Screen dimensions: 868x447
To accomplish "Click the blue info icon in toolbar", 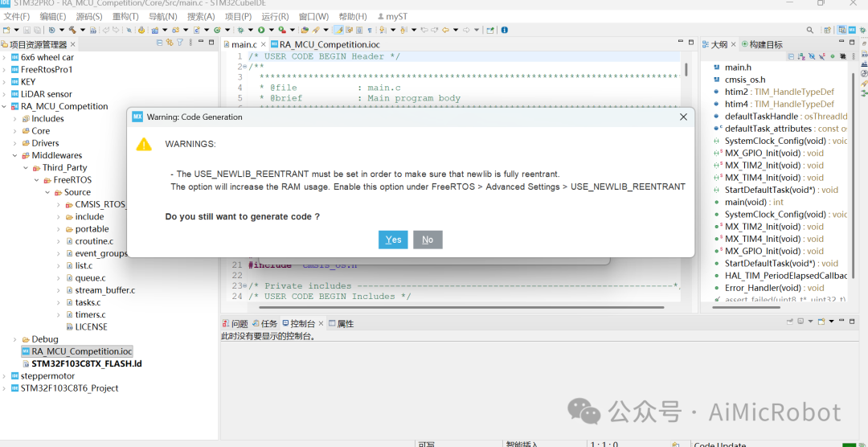I will coord(504,30).
